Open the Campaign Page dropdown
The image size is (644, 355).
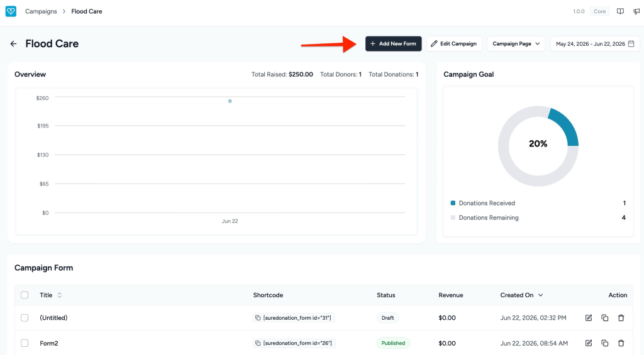516,43
